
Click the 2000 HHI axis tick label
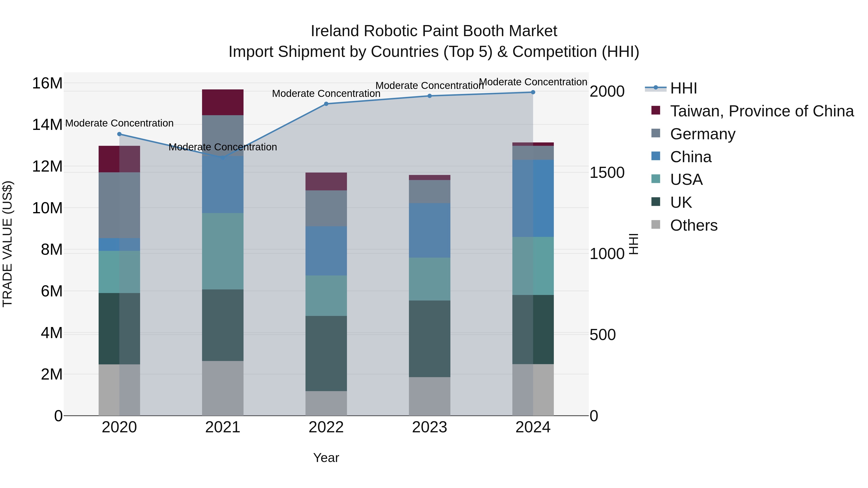pos(607,91)
